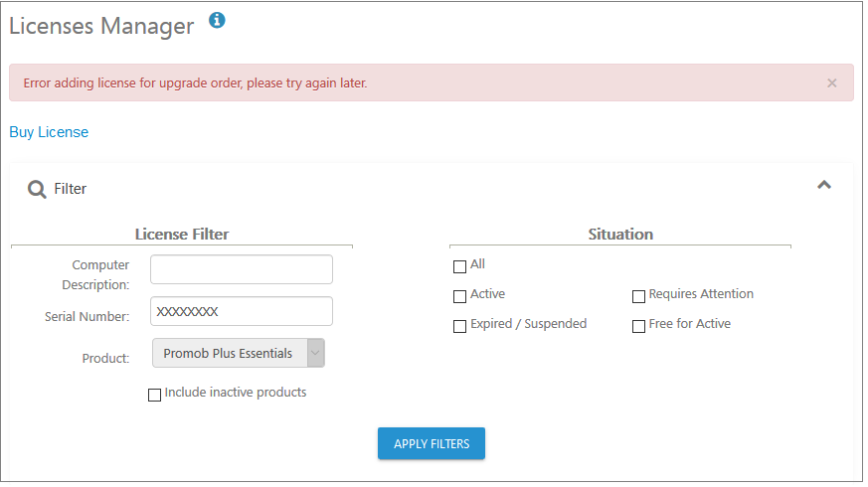868x487 pixels.
Task: Tick the Requires Attention checkbox
Action: pyautogui.click(x=638, y=296)
